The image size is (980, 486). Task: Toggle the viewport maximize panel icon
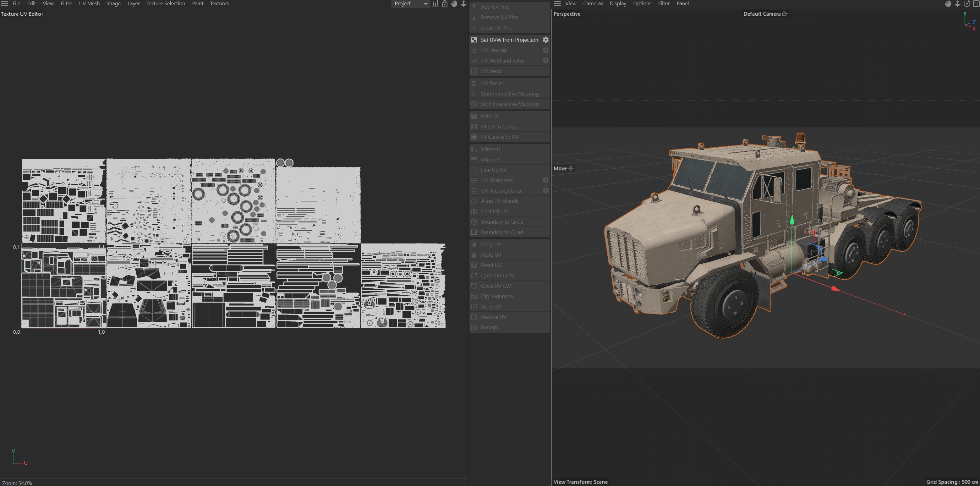pyautogui.click(x=976, y=4)
